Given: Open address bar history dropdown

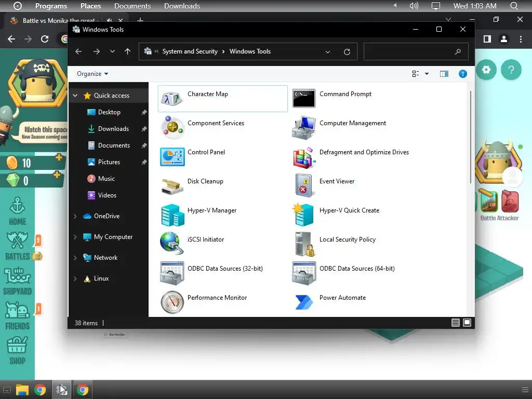Looking at the screenshot, I should click(328, 52).
